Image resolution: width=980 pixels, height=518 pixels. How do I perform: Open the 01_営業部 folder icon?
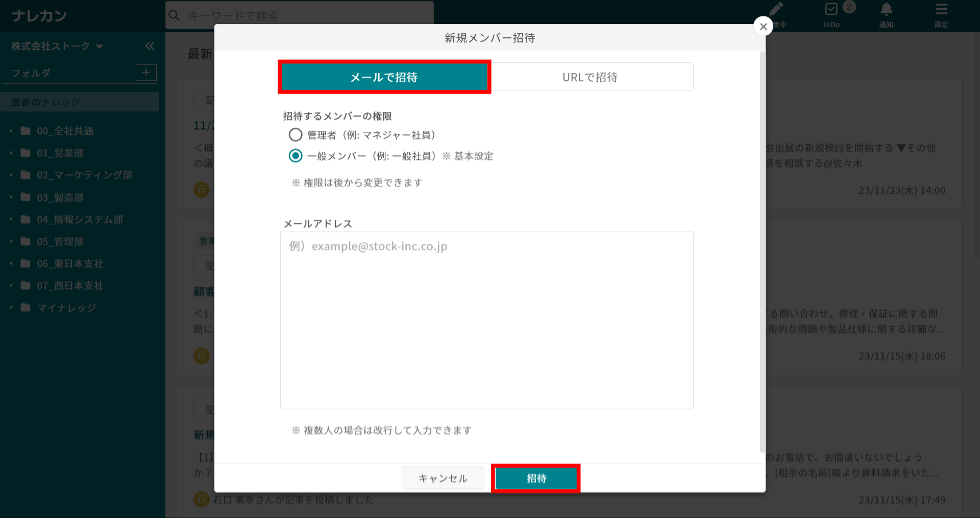26,153
